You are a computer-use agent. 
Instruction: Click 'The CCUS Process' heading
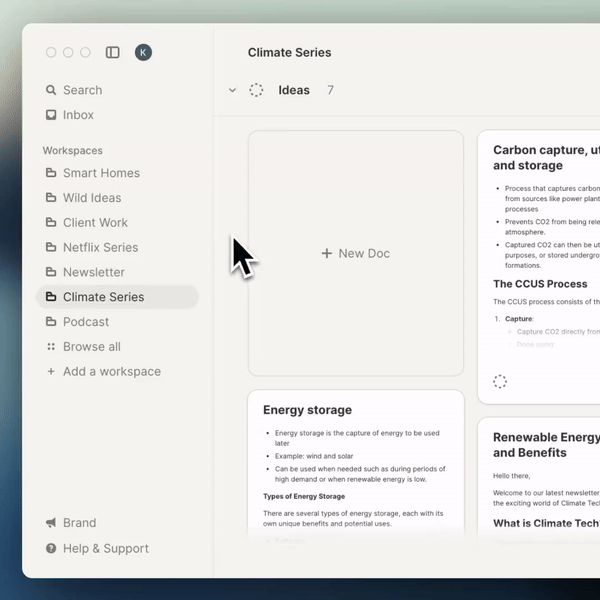(x=540, y=284)
